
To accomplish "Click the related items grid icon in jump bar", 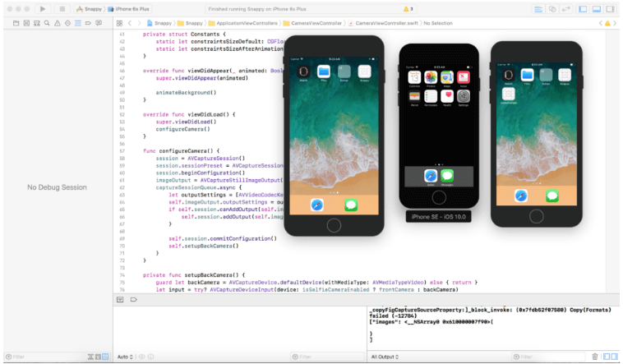I will pos(120,24).
